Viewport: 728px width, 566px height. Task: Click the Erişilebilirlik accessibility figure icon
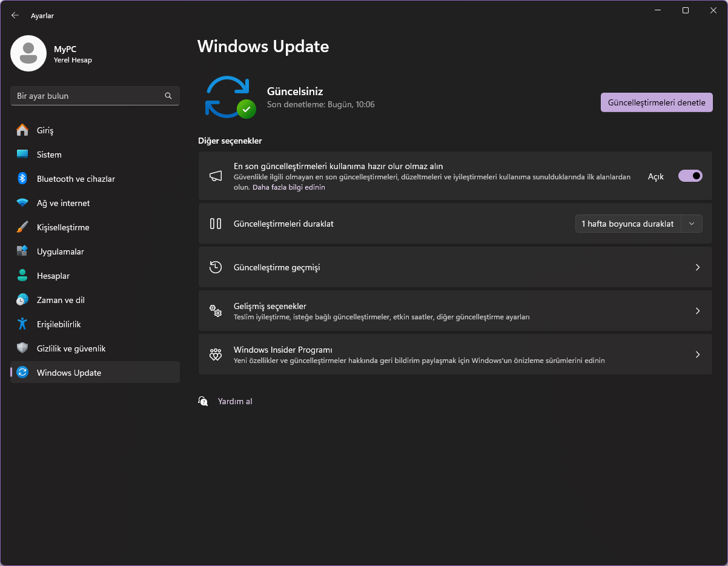point(22,324)
